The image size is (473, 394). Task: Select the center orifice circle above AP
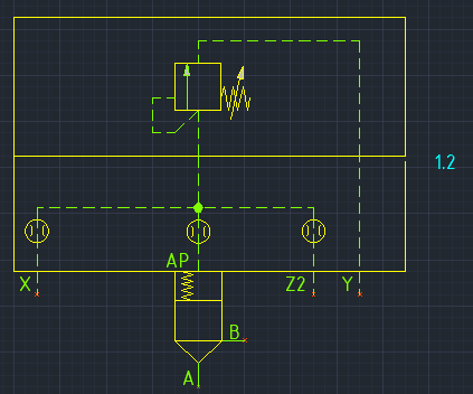coord(198,231)
